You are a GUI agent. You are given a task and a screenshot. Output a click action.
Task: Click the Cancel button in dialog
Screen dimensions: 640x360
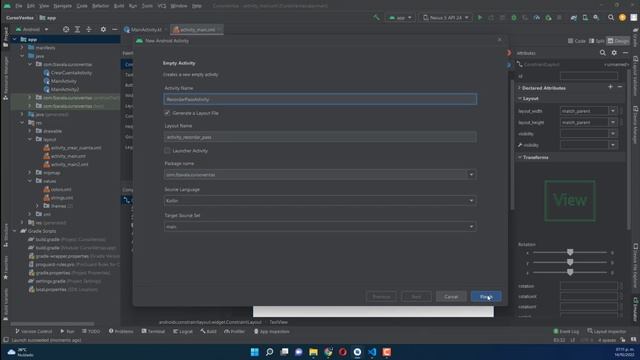(x=451, y=297)
